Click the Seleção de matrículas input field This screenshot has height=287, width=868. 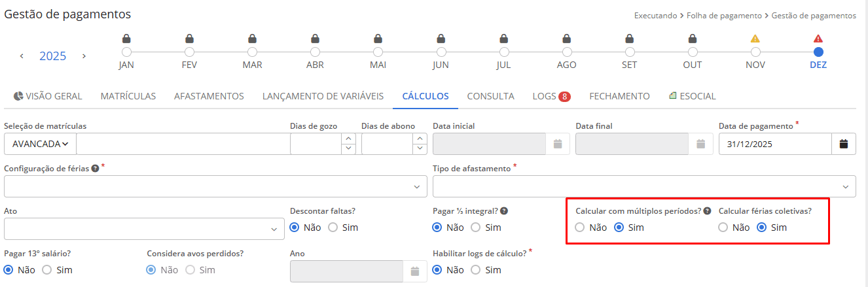[x=183, y=144]
